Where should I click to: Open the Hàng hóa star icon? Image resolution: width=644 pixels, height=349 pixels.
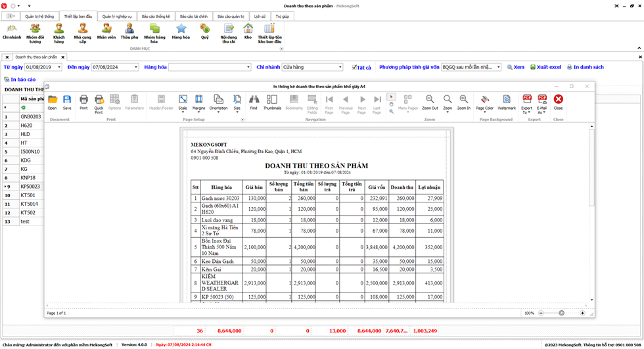click(181, 32)
